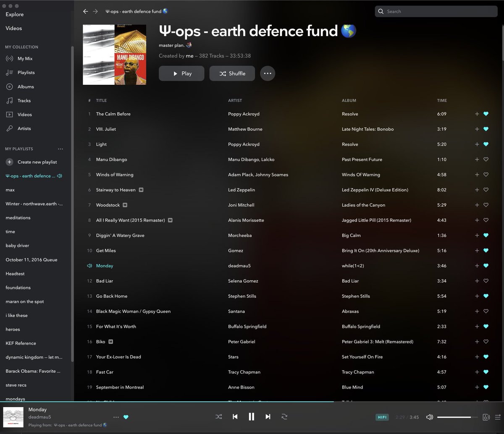Open the meditations playlist
Viewport: 504px width, 434px height.
pyautogui.click(x=18, y=217)
